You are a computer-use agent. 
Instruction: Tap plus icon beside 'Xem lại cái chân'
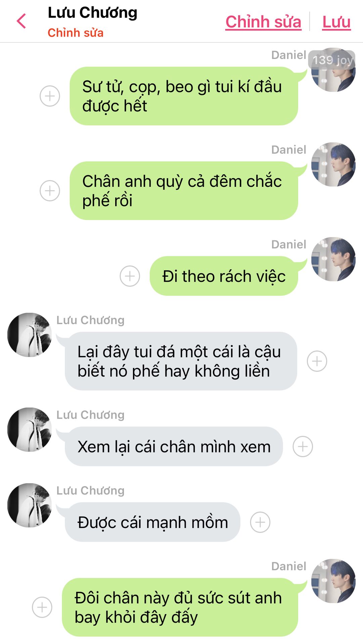[x=303, y=446]
